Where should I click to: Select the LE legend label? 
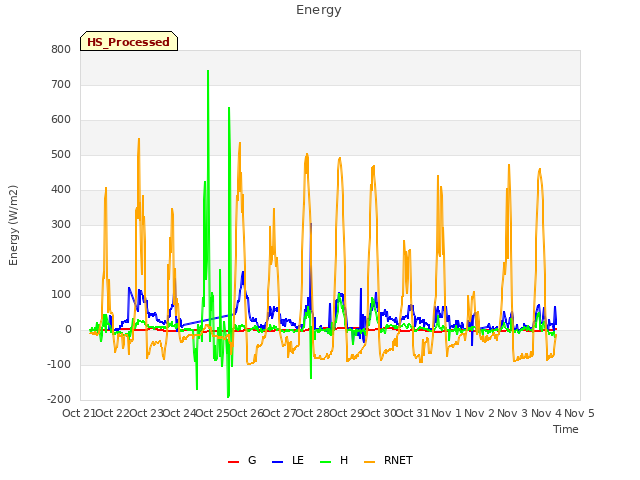[298, 460]
